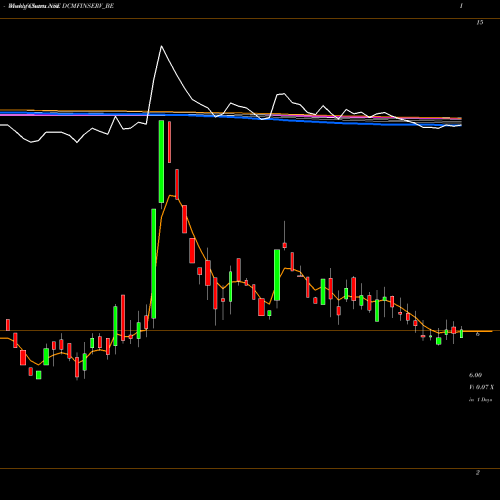Click the tallest green candle at the peak
The height and width of the screenshot is (500, 500).
tap(161, 161)
